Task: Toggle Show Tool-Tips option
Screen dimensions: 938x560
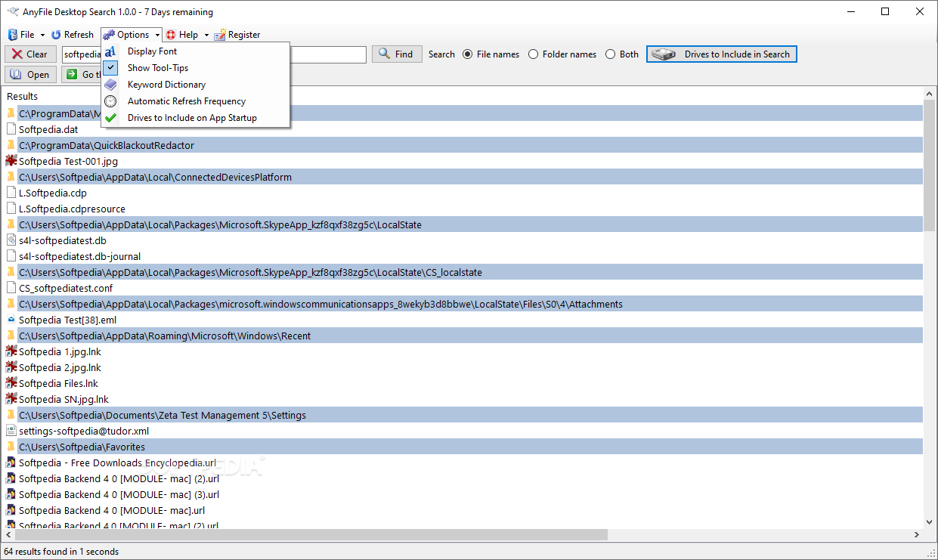Action: pyautogui.click(x=195, y=68)
